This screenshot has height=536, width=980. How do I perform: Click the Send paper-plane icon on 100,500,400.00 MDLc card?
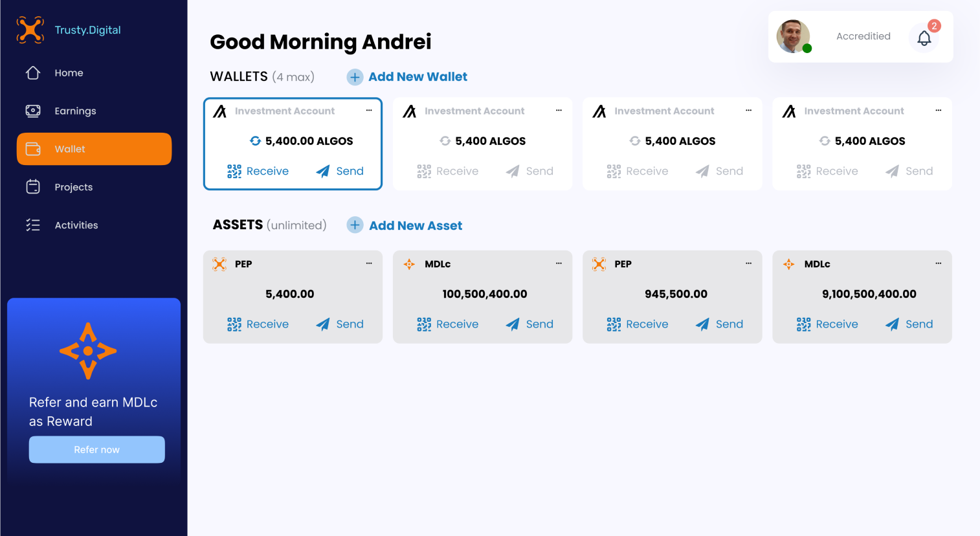click(x=513, y=324)
